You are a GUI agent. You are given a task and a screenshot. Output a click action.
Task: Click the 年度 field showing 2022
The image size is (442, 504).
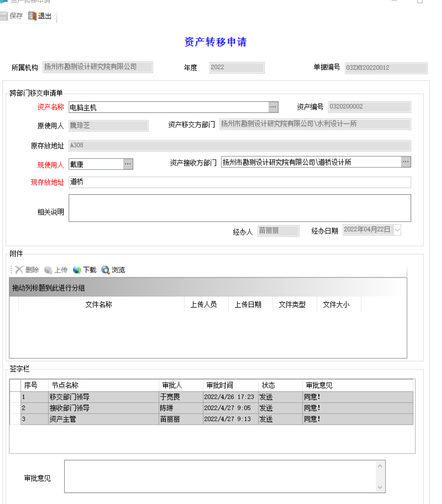(237, 68)
